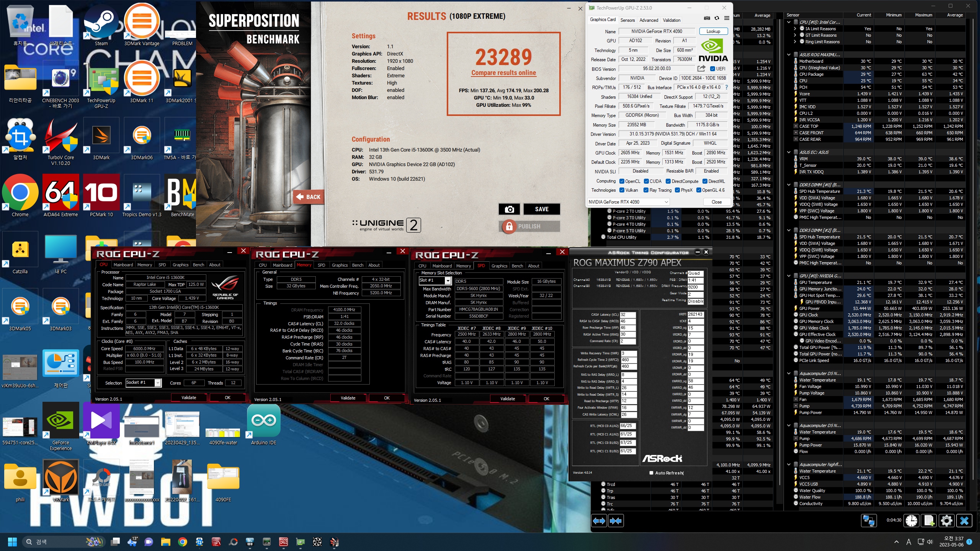Click the BACK button in Superposition
Screen dimensions: 980x551
(x=309, y=197)
